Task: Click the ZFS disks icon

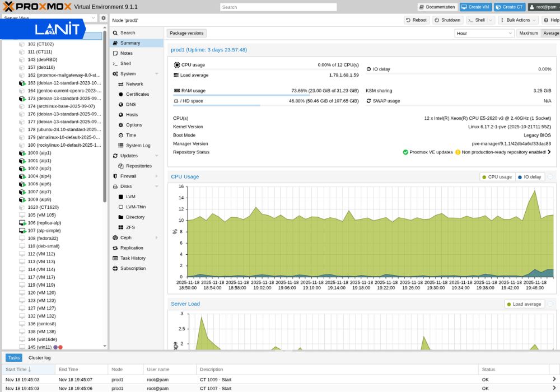Action: (x=120, y=227)
